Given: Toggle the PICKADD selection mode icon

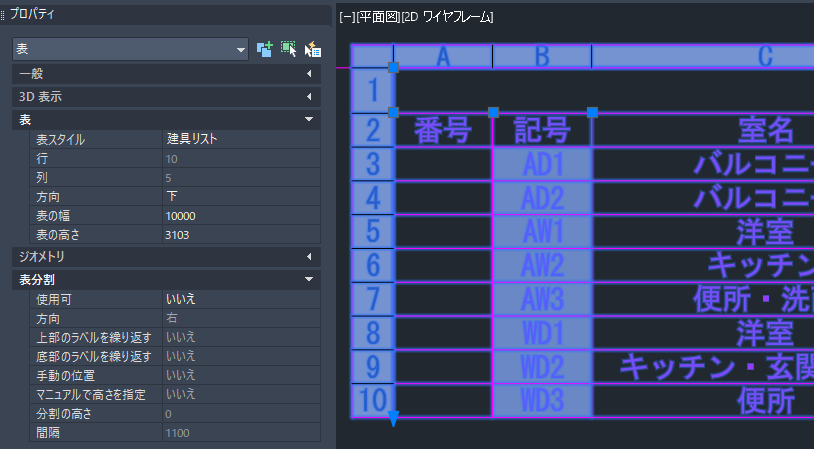Looking at the screenshot, I should coord(265,48).
